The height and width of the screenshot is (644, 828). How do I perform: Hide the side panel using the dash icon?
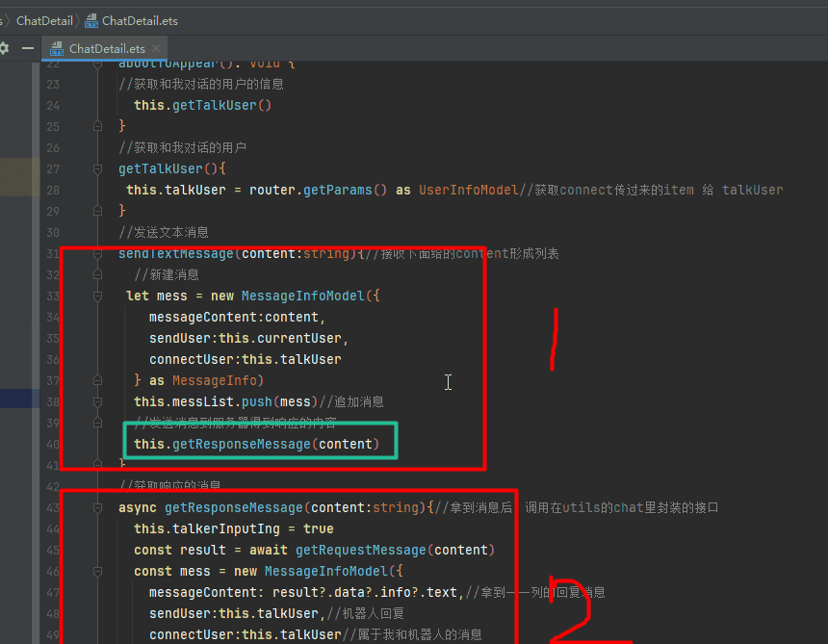(x=28, y=48)
